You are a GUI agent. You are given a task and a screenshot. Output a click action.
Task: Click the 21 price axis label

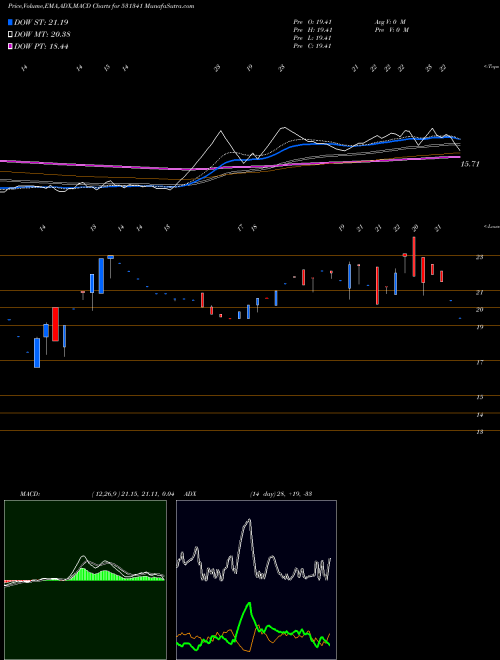(479, 293)
